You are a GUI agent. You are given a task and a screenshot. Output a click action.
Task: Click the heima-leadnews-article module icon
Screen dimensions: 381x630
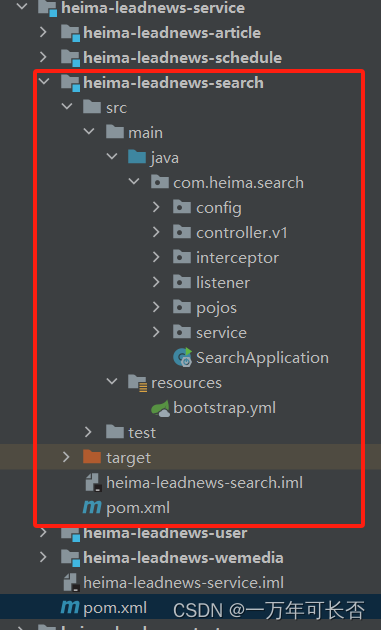(70, 33)
